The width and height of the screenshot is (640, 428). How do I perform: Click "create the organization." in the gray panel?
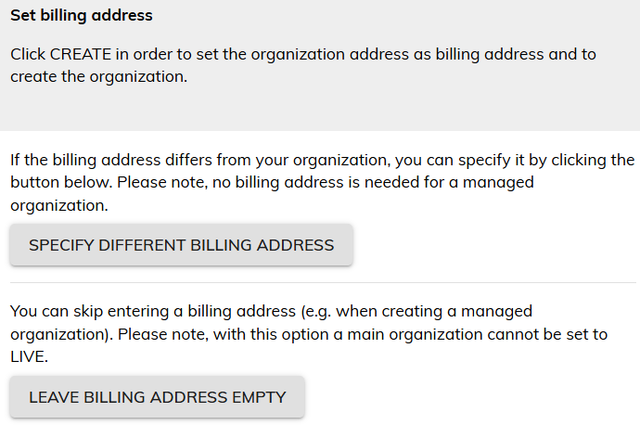point(98,76)
